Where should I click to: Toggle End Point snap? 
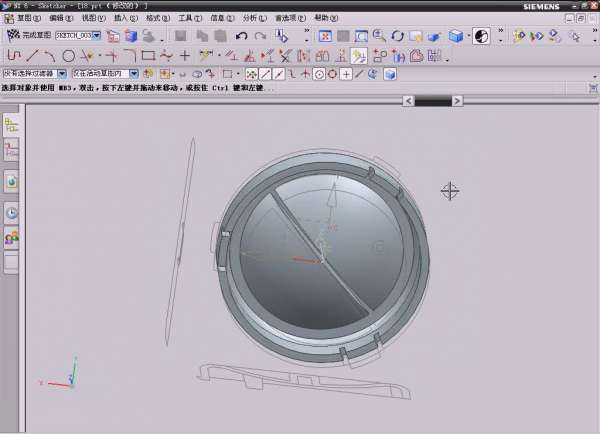tap(265, 74)
